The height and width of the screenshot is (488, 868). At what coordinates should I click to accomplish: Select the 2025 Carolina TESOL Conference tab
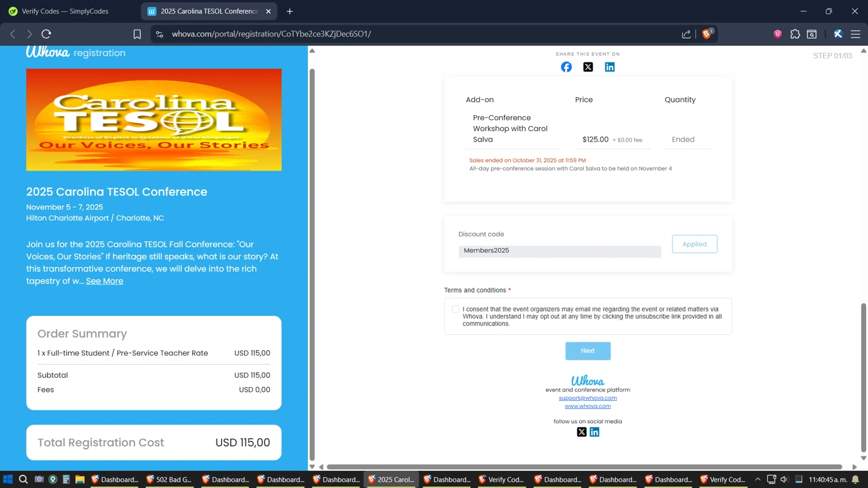(x=209, y=11)
